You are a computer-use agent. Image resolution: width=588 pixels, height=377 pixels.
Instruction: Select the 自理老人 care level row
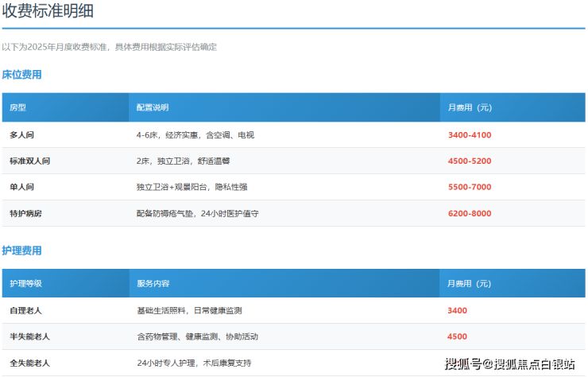point(25,311)
